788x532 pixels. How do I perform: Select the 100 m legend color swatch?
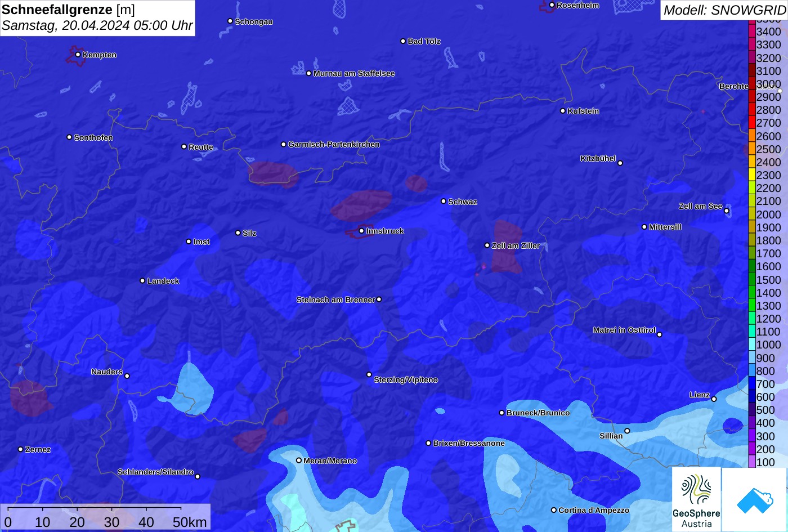coord(751,462)
